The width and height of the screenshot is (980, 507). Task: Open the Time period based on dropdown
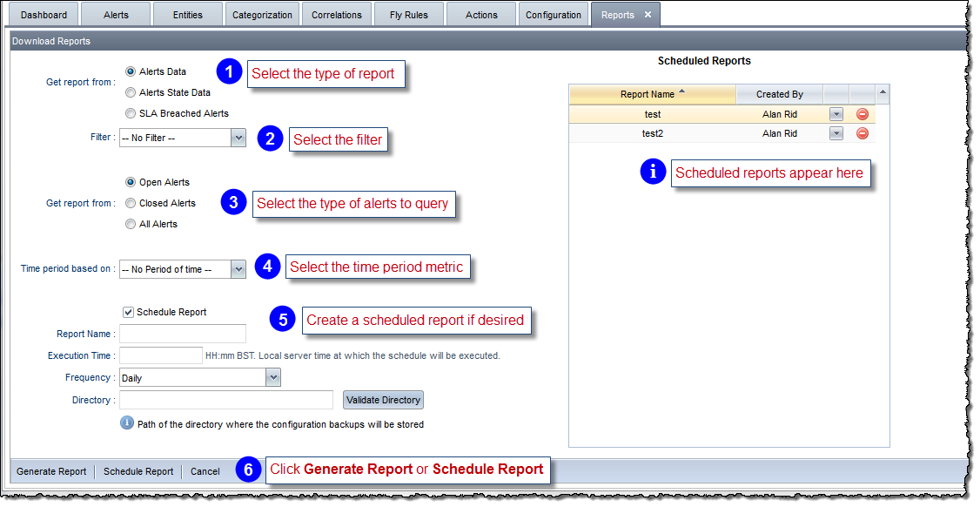238,269
